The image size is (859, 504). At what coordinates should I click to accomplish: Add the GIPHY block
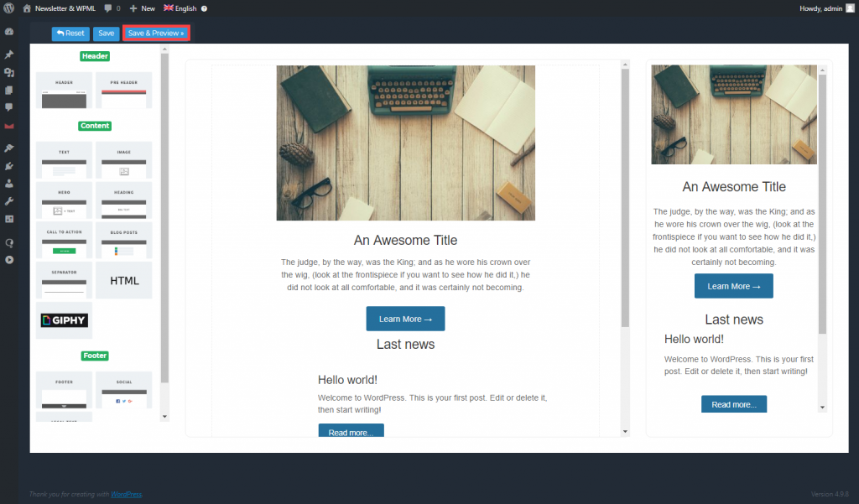click(64, 320)
